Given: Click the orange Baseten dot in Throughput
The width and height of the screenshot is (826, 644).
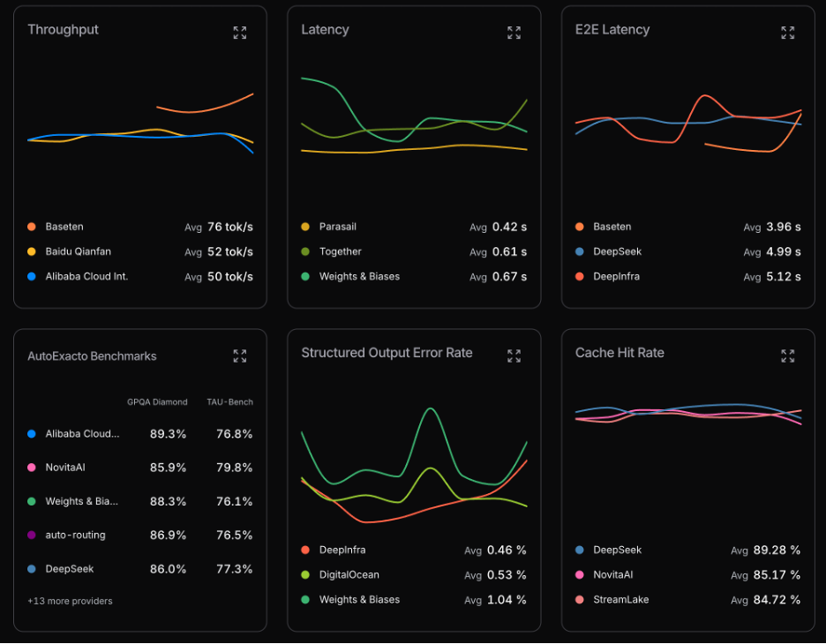Looking at the screenshot, I should 32,227.
